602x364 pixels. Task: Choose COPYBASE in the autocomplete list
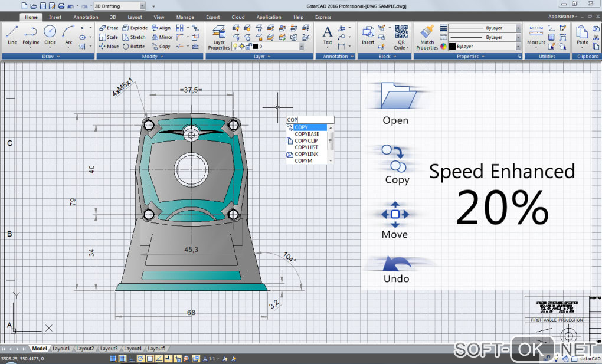pyautogui.click(x=306, y=134)
